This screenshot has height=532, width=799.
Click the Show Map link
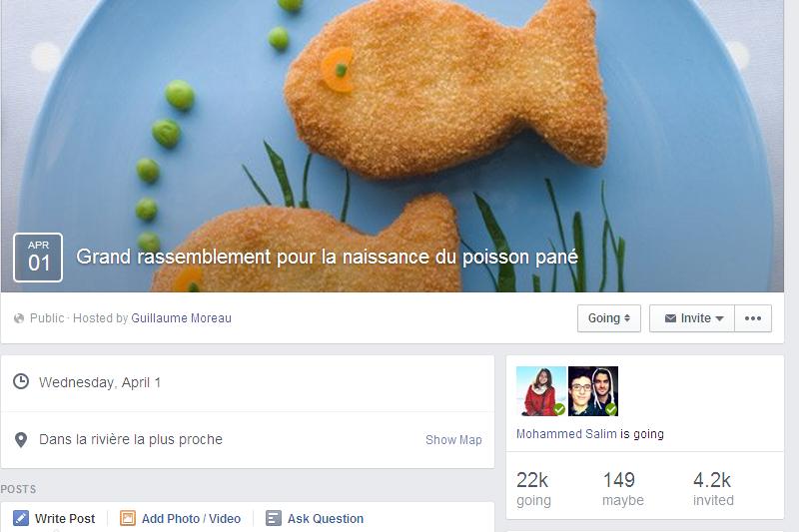click(453, 440)
